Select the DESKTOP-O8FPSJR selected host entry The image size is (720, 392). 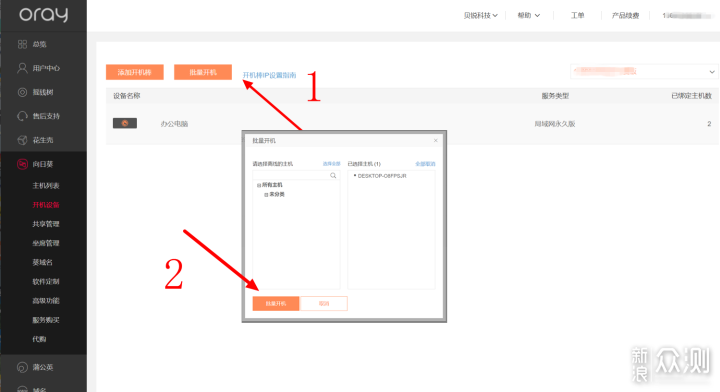[x=382, y=176]
